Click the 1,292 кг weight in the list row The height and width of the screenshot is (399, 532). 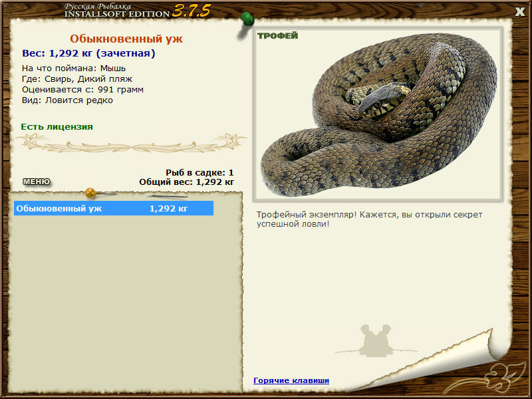tap(168, 208)
